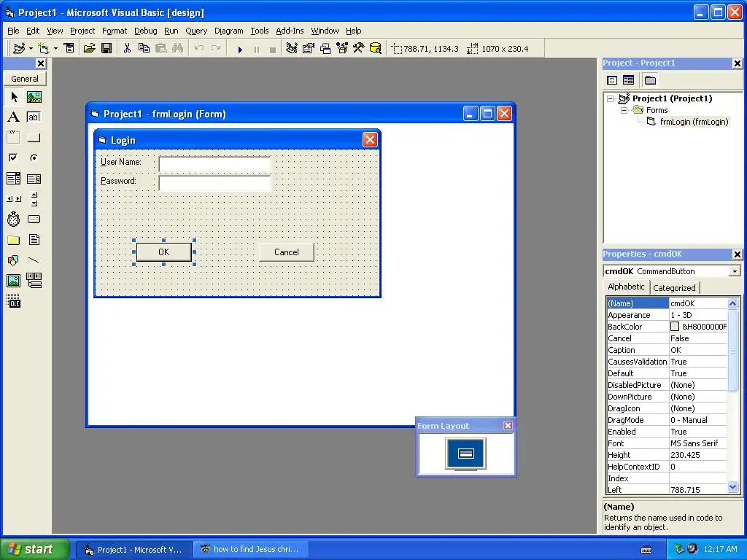
Task: Collapse Project1 tree node
Action: (611, 98)
